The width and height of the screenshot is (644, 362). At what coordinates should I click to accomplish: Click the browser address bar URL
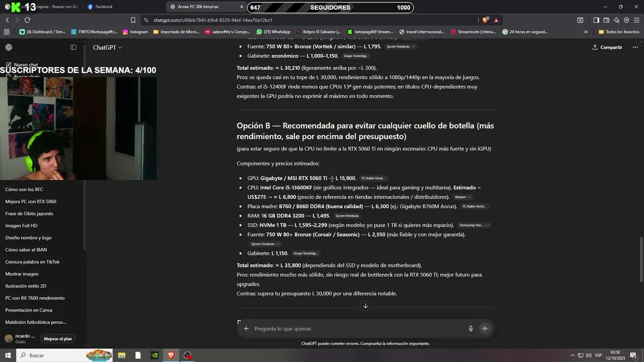(x=213, y=20)
